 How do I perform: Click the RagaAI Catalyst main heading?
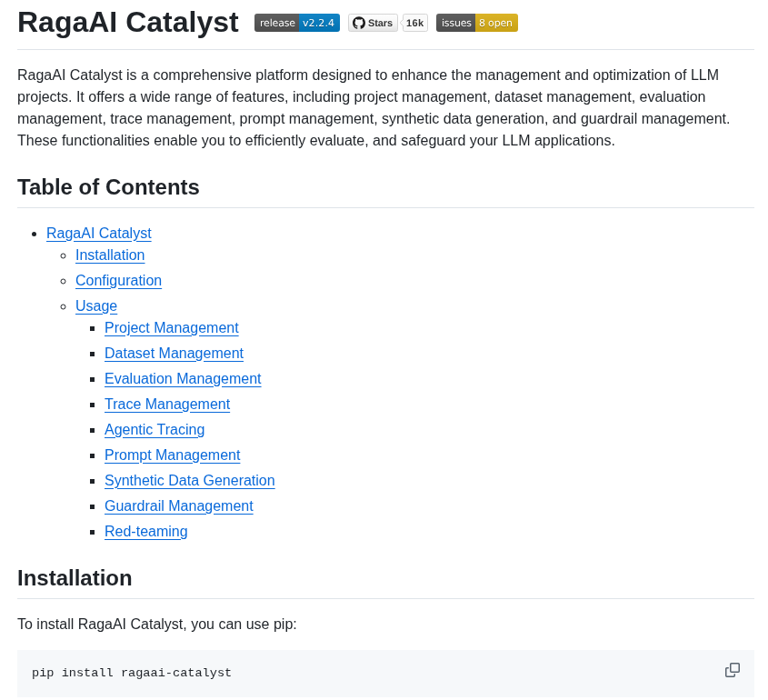128,23
